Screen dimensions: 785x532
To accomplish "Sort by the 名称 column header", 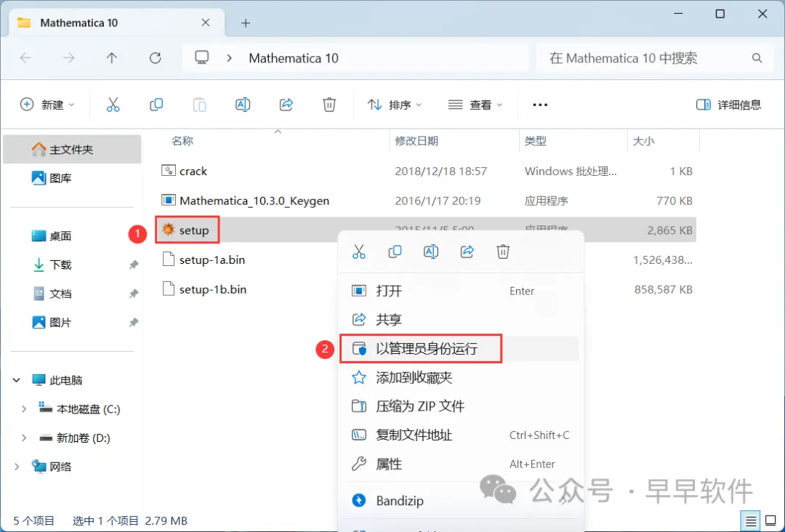I will coord(182,141).
